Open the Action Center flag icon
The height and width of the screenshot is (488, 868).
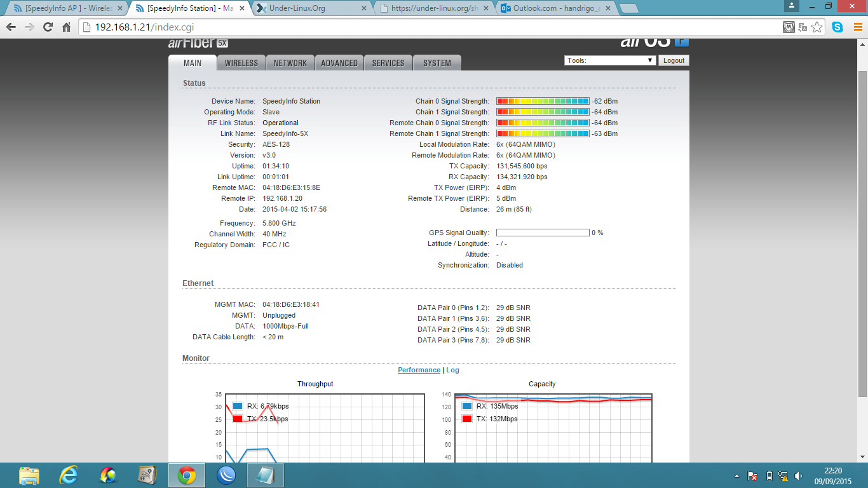[x=752, y=476]
